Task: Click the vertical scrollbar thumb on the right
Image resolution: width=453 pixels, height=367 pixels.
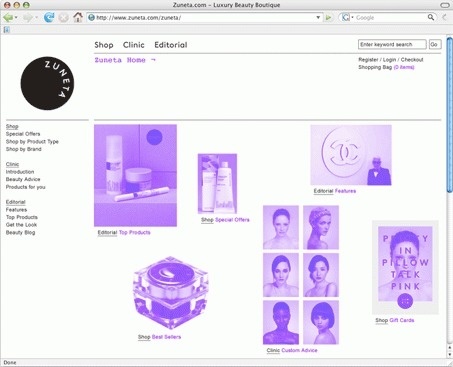Action: [449, 114]
